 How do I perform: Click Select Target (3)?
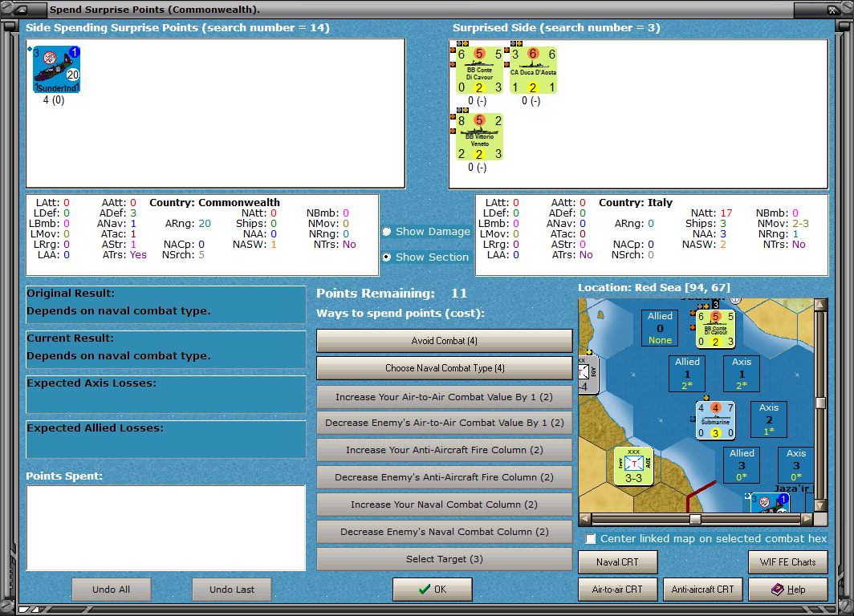[x=445, y=559]
